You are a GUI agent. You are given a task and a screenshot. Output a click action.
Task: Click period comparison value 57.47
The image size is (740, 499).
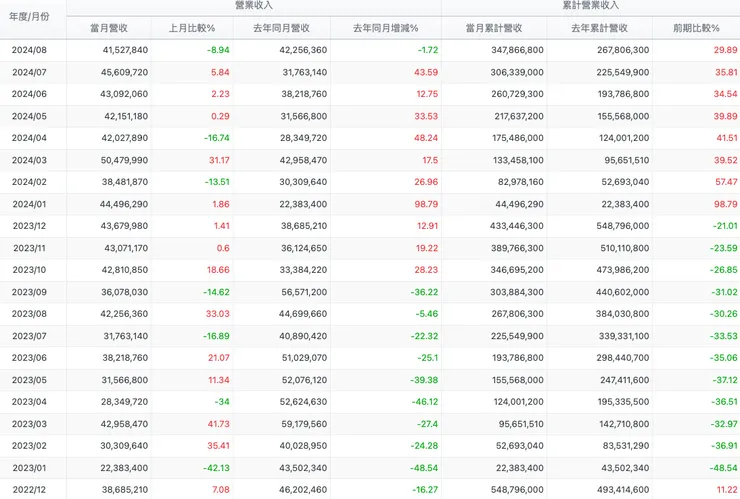[x=726, y=182]
